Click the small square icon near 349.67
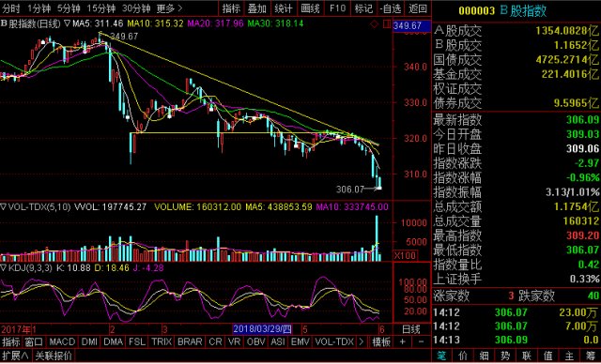This screenshot has width=601, height=364. [386, 24]
